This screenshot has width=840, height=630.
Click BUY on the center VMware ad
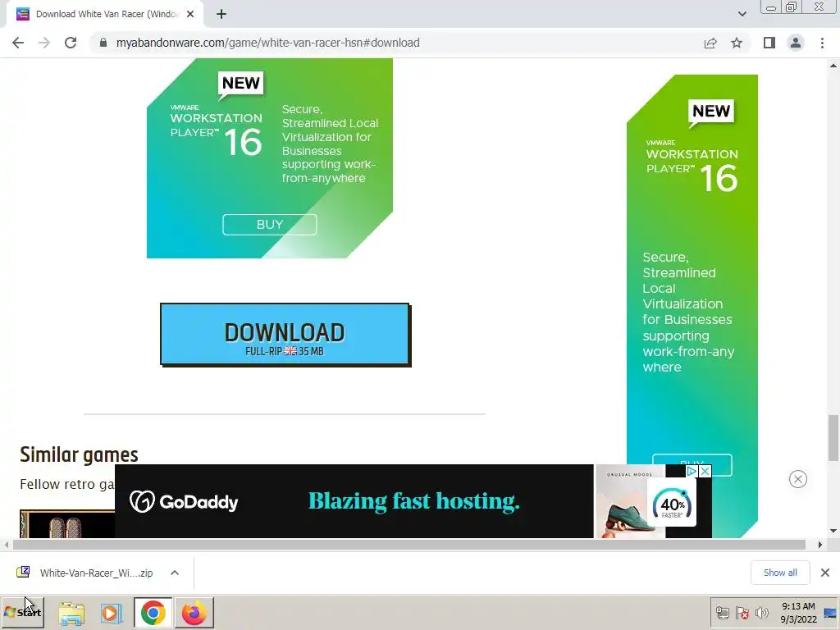pyautogui.click(x=269, y=225)
